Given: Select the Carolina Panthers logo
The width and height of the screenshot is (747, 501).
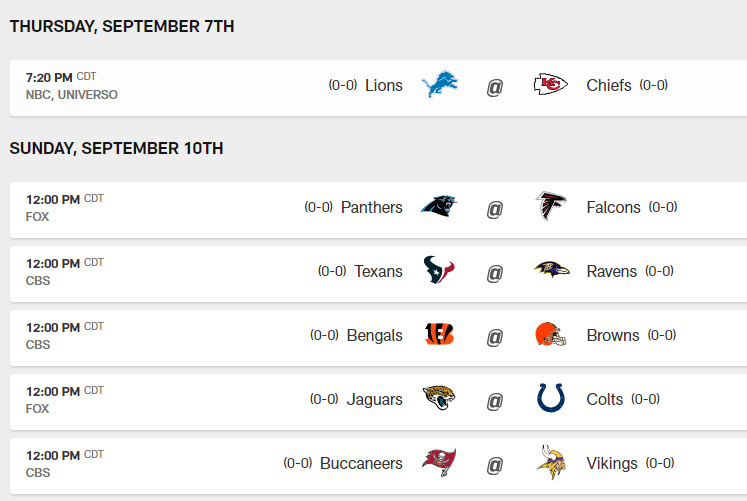Looking at the screenshot, I should 439,208.
